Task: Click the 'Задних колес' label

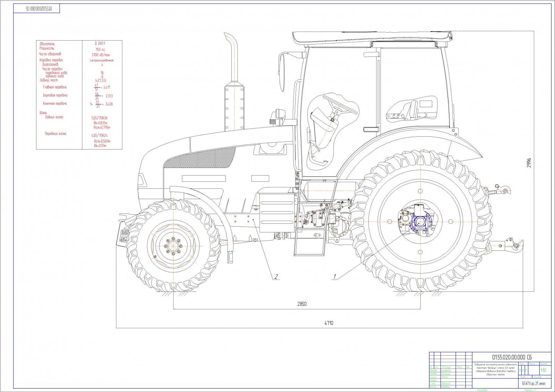Action: pyautogui.click(x=54, y=117)
